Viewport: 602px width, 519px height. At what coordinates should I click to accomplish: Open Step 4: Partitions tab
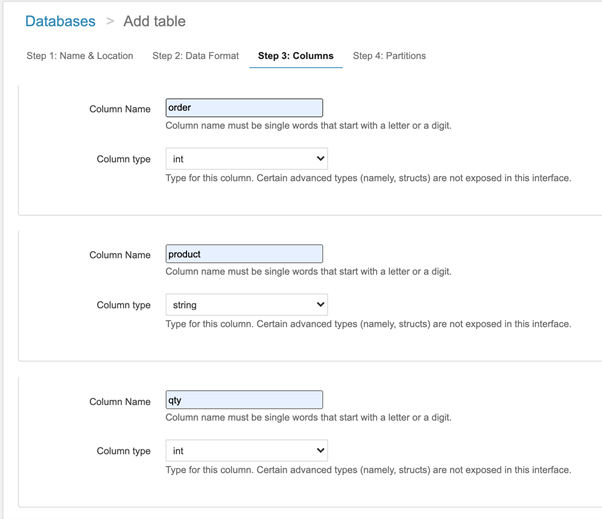pyautogui.click(x=389, y=56)
